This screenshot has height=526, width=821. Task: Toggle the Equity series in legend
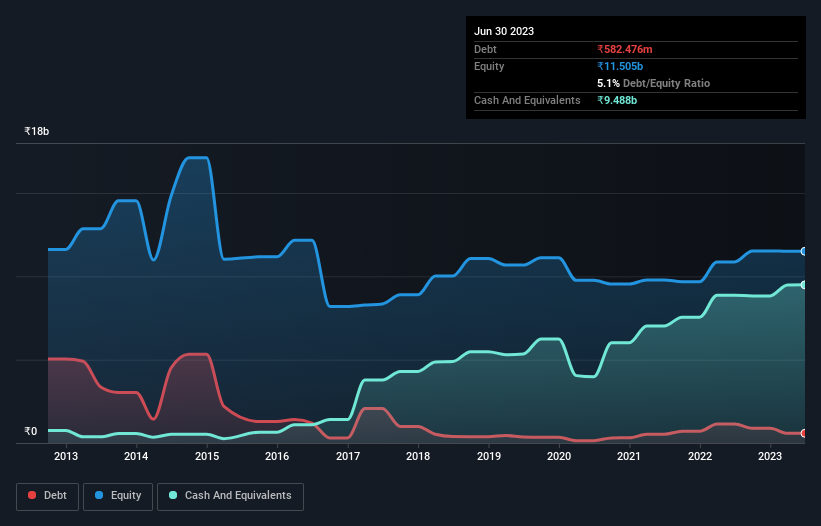(118, 496)
